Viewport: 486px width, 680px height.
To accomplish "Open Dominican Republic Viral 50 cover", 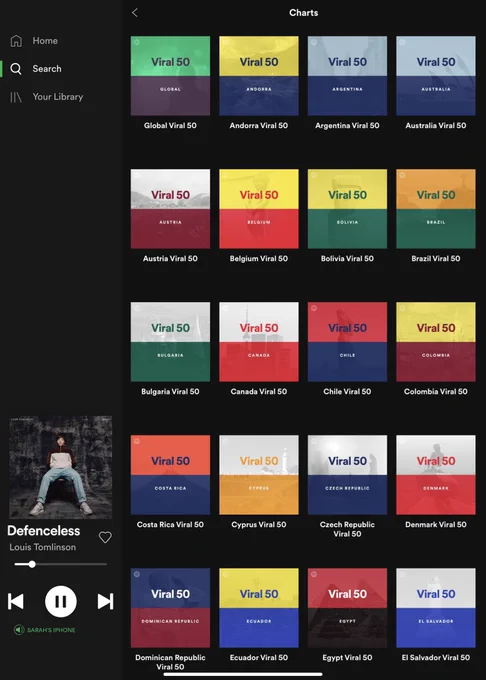I will click(170, 608).
